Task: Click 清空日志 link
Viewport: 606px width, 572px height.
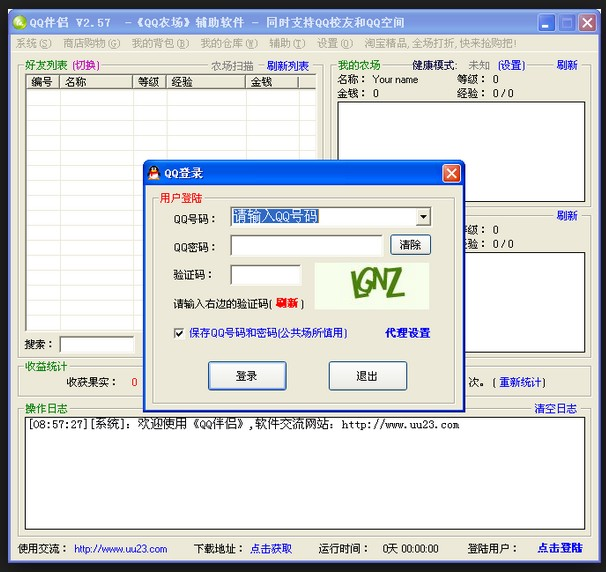Action: click(x=555, y=409)
